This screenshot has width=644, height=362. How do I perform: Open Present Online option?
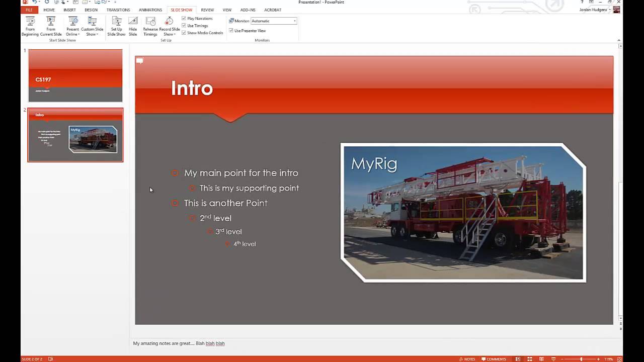click(73, 26)
